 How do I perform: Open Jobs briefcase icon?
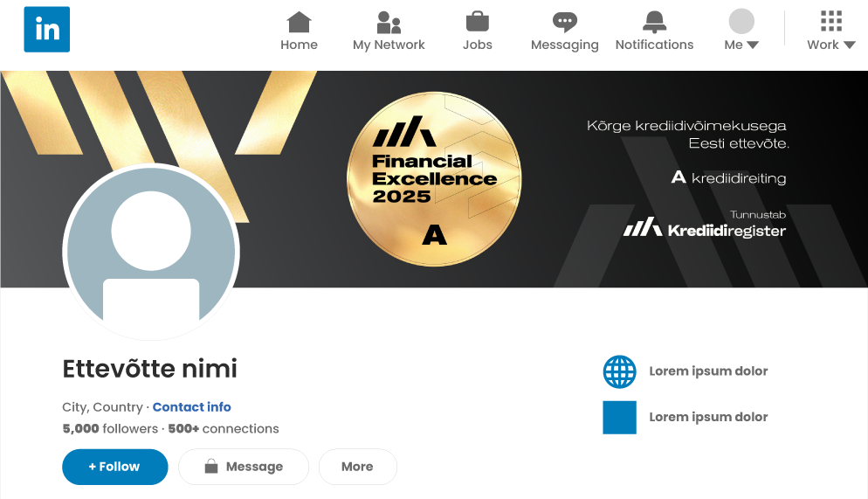(x=477, y=22)
